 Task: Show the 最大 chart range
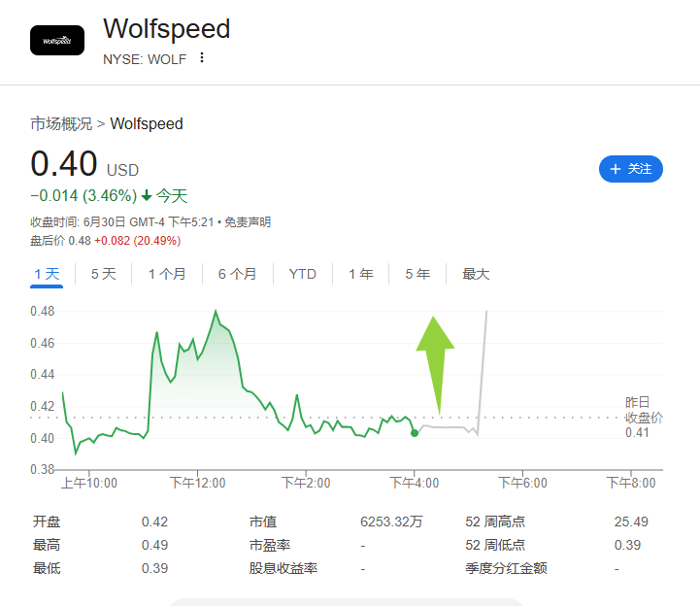[x=476, y=274]
